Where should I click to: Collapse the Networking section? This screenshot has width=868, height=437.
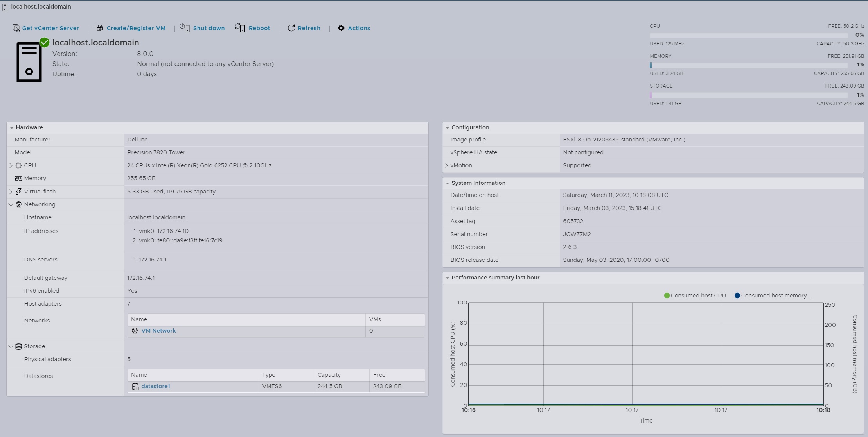(x=10, y=204)
